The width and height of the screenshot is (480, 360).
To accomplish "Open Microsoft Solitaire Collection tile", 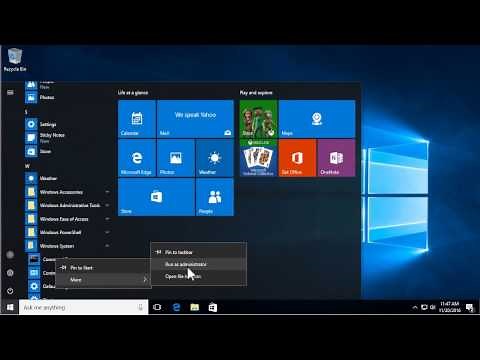I will pos(258,158).
